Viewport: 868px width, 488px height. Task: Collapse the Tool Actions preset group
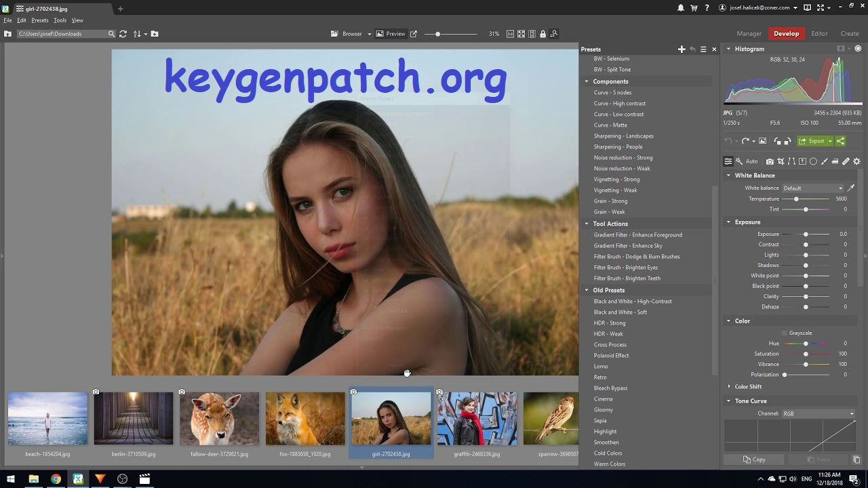click(x=587, y=224)
